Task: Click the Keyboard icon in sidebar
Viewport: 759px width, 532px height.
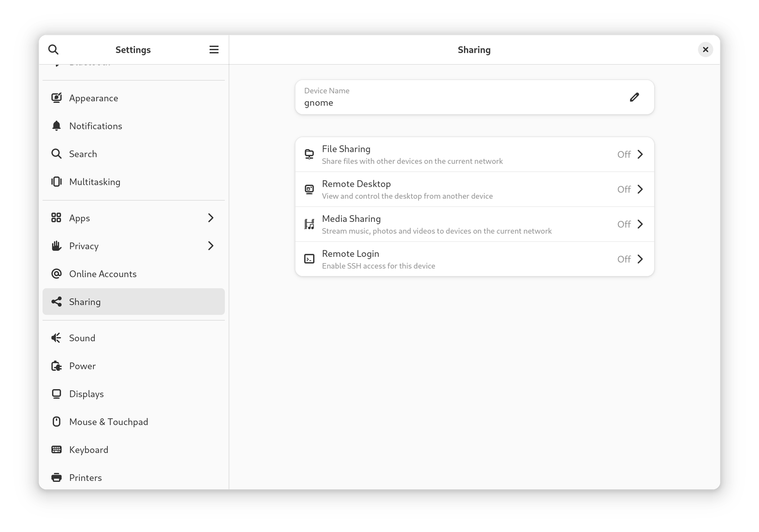Action: tap(56, 449)
